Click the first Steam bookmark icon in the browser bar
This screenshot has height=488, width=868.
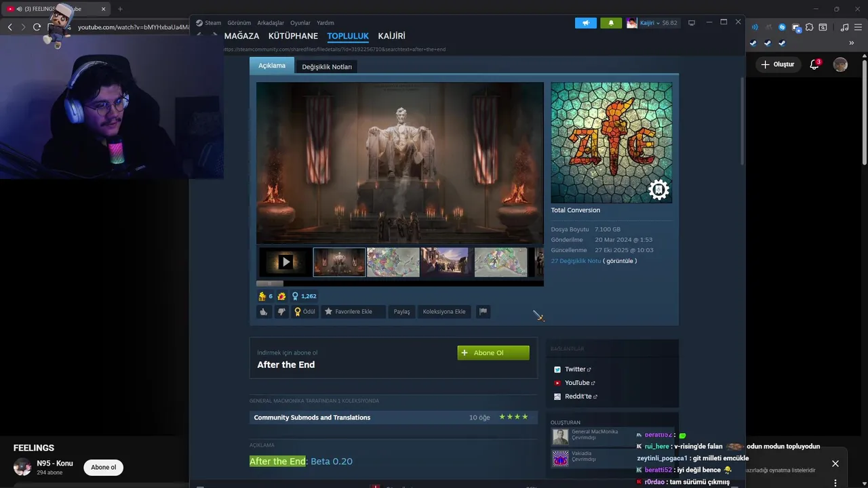pos(753,43)
